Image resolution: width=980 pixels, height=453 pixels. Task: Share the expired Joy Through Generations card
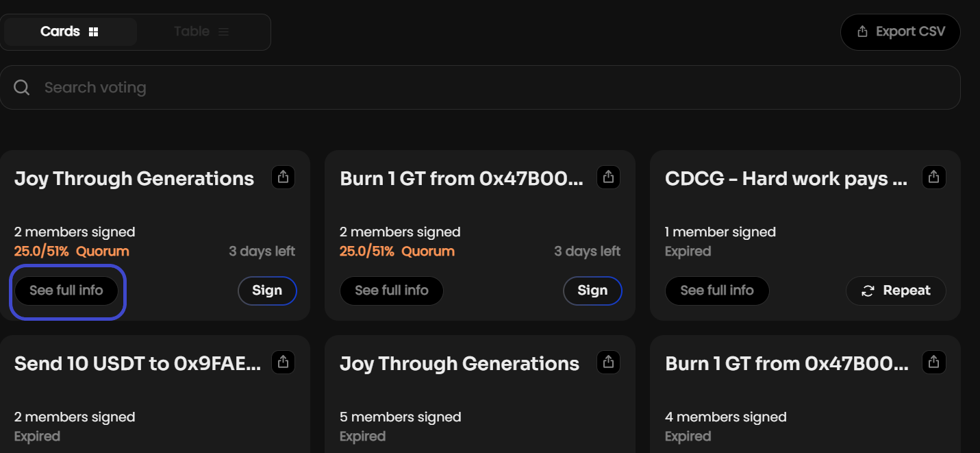608,361
